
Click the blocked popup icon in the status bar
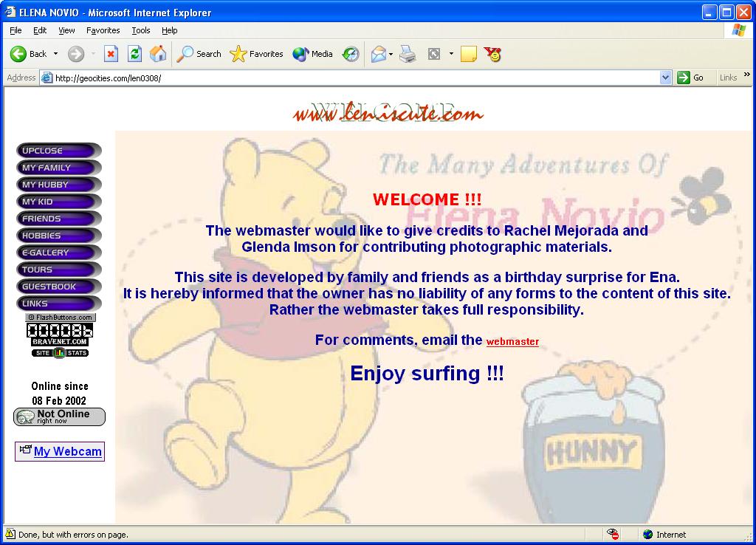(x=613, y=534)
